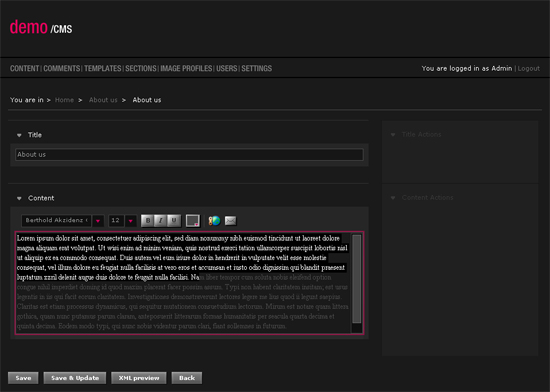Toggle italic formatting in editor toolbar
550x392 pixels.
tap(161, 221)
